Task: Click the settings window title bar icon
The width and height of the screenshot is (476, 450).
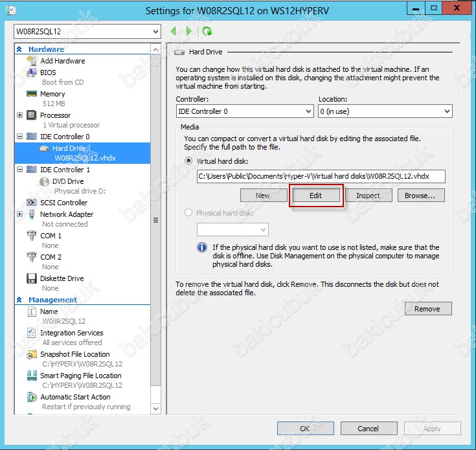Action: 10,10
